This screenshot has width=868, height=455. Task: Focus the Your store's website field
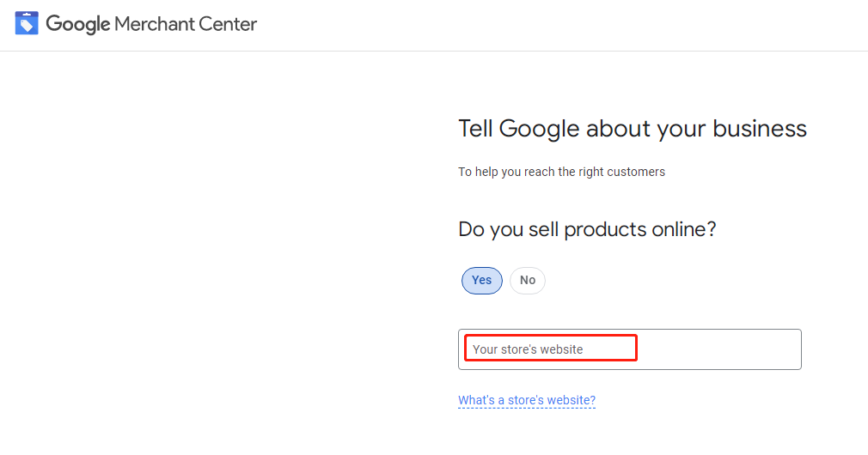coord(629,349)
